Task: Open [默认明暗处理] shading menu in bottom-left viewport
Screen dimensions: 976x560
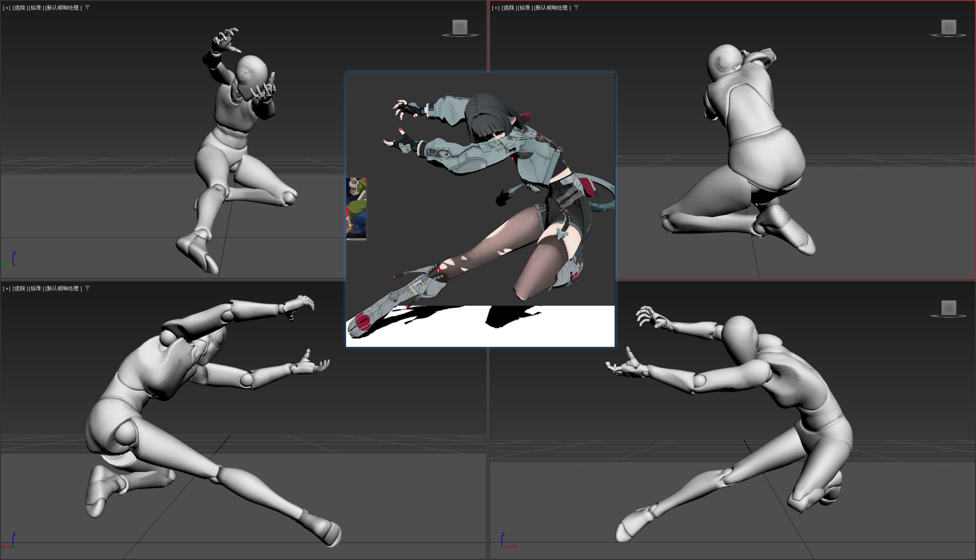Action: point(63,288)
